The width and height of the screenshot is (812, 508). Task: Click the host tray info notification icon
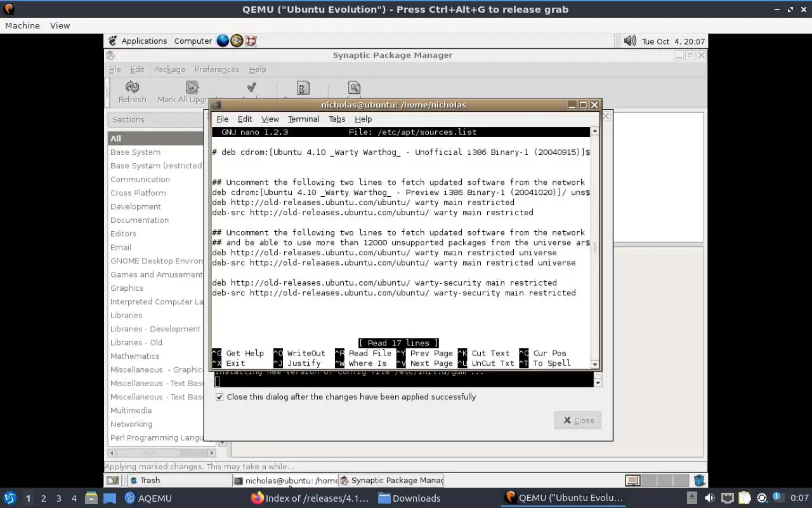tap(777, 497)
